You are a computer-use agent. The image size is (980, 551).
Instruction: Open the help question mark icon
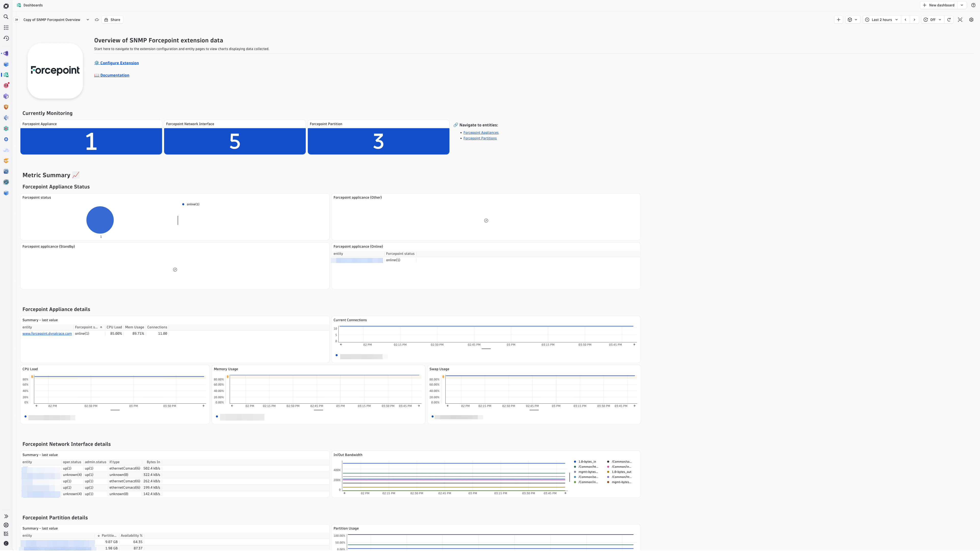pos(973,5)
